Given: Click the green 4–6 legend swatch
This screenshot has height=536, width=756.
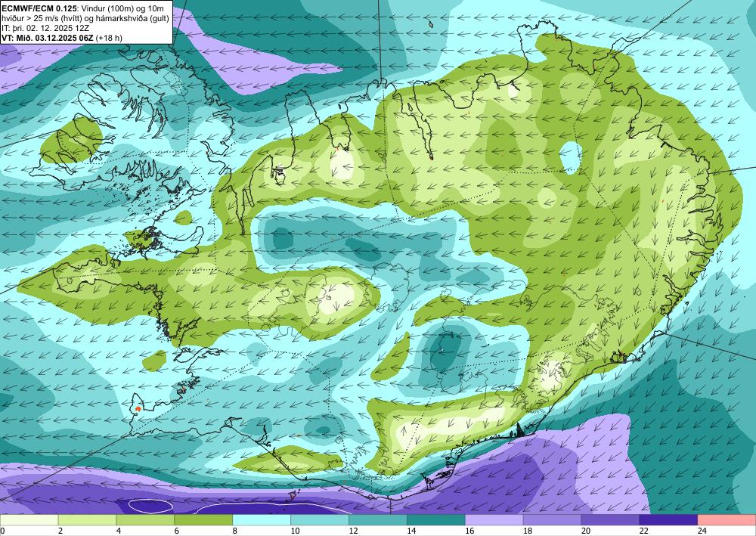Looking at the screenshot, I should 145,520.
